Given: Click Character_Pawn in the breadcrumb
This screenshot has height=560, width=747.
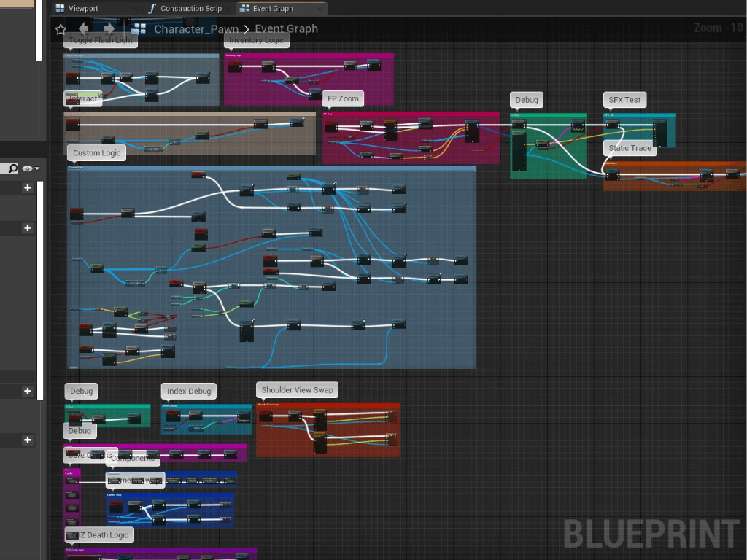Looking at the screenshot, I should pyautogui.click(x=196, y=29).
